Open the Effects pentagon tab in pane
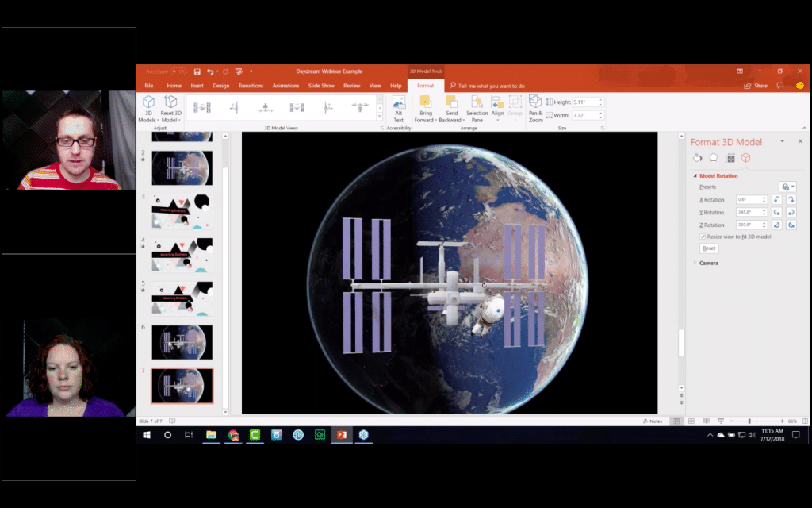This screenshot has height=508, width=812. 714,158
